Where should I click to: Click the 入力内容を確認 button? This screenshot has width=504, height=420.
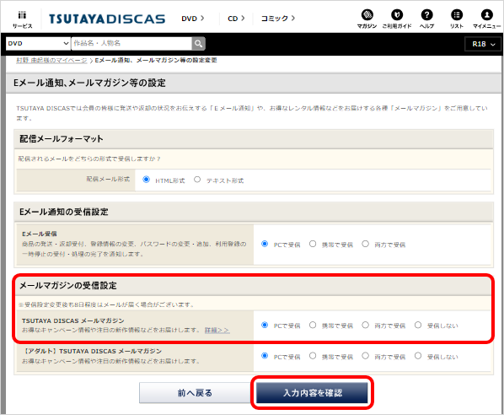312,393
